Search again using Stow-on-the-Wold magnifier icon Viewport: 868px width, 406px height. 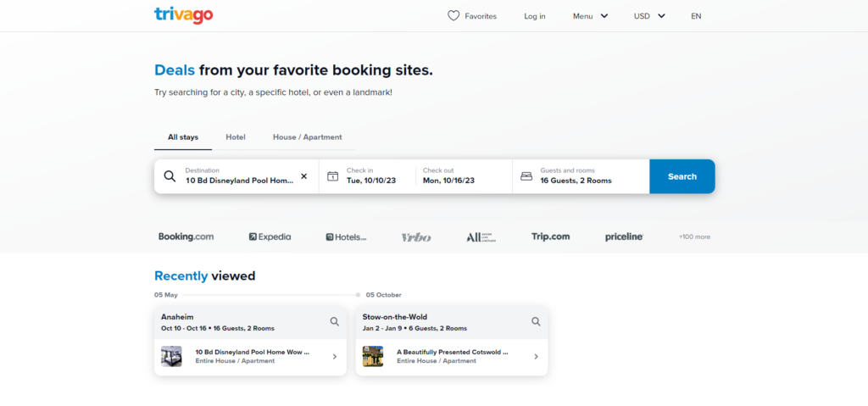click(x=536, y=321)
